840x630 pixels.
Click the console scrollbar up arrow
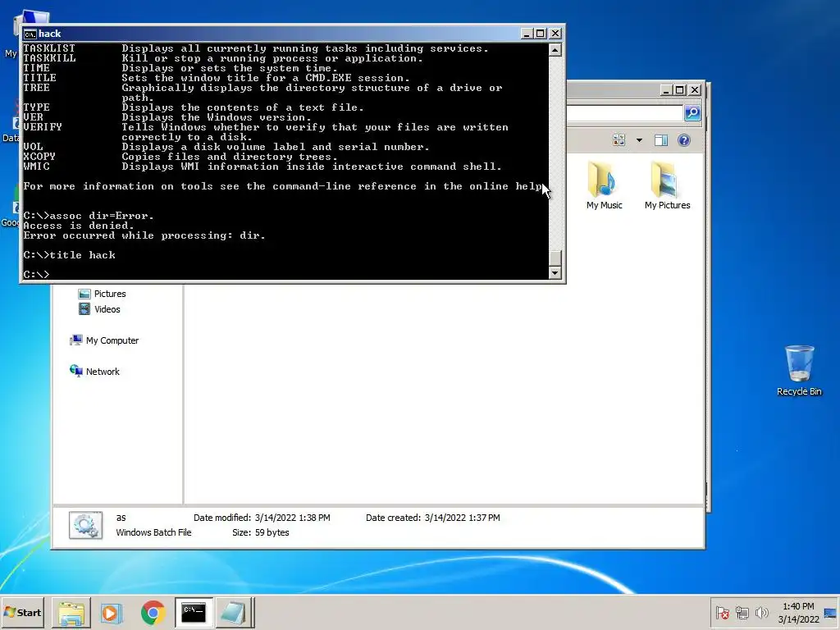tap(555, 50)
